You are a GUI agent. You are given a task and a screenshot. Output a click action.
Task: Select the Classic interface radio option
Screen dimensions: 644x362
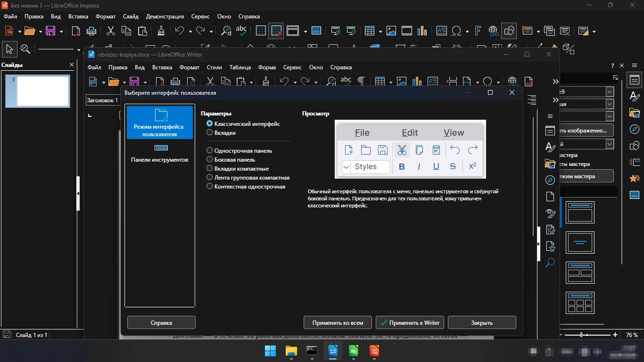243,124
